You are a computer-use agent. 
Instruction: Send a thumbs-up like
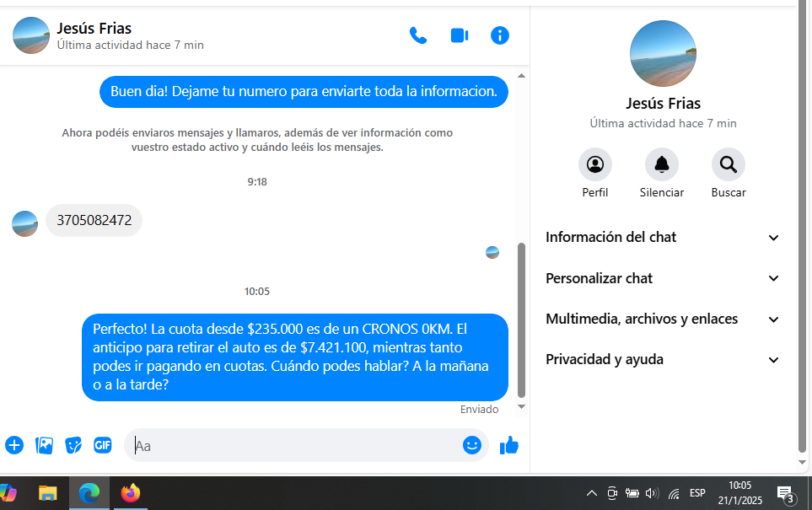509,445
